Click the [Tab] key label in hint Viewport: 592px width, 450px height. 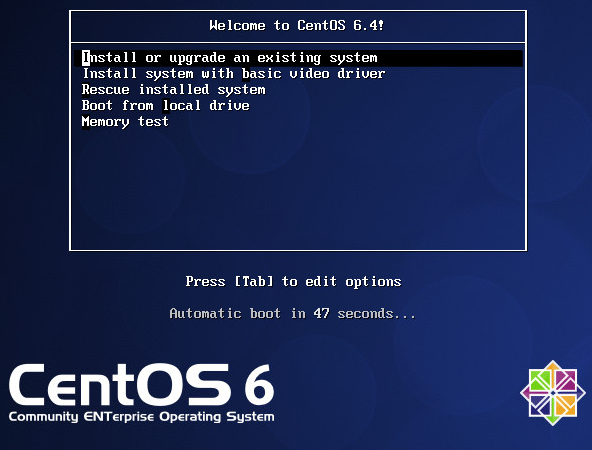point(254,282)
